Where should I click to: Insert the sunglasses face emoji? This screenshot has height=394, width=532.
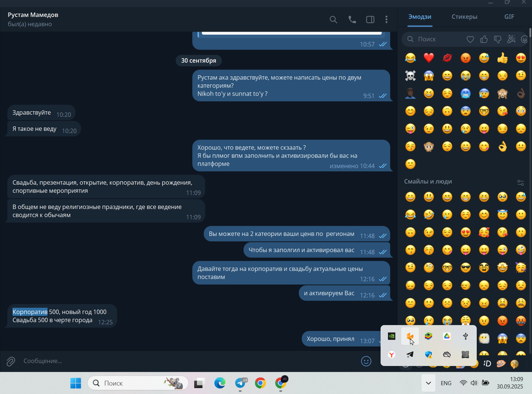(x=465, y=268)
